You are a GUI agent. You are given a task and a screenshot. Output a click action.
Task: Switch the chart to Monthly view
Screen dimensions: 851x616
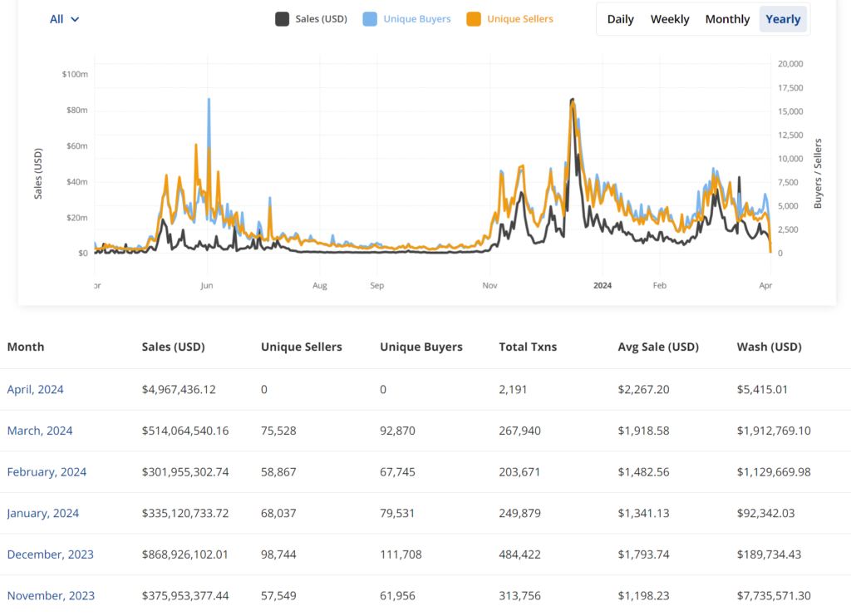pyautogui.click(x=727, y=19)
